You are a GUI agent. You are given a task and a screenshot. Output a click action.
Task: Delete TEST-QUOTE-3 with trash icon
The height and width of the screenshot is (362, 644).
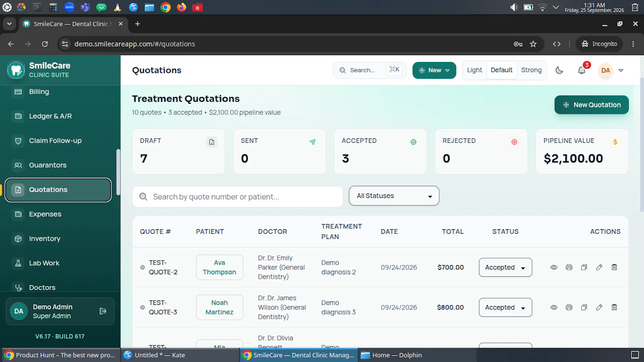point(614,307)
